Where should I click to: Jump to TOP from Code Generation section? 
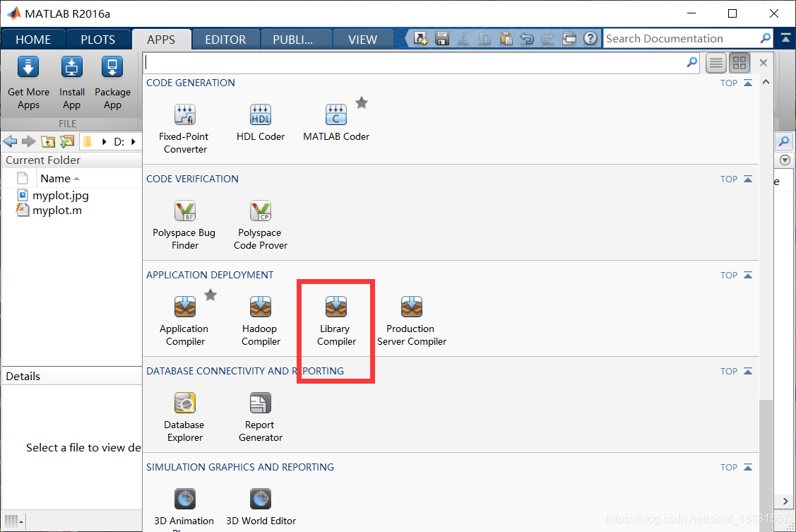736,83
